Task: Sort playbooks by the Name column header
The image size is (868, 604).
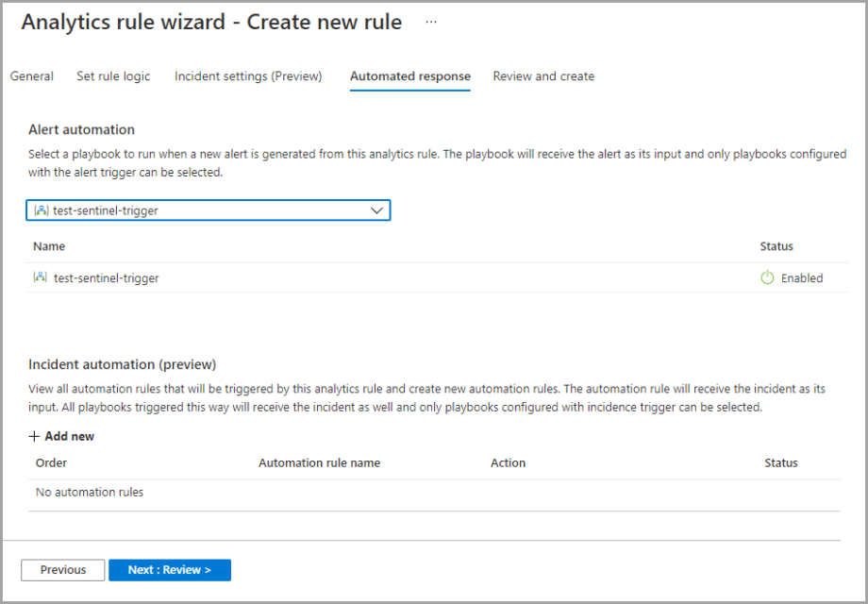Action: pos(49,246)
